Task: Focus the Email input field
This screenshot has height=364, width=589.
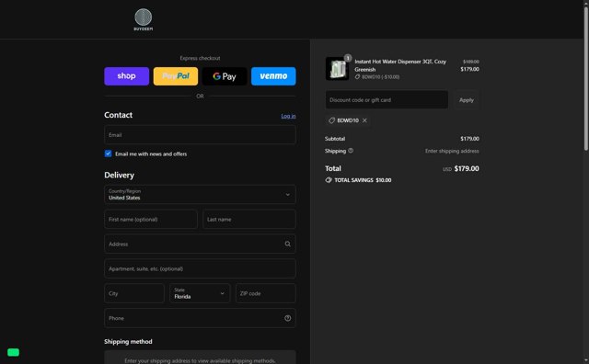Action: point(200,135)
